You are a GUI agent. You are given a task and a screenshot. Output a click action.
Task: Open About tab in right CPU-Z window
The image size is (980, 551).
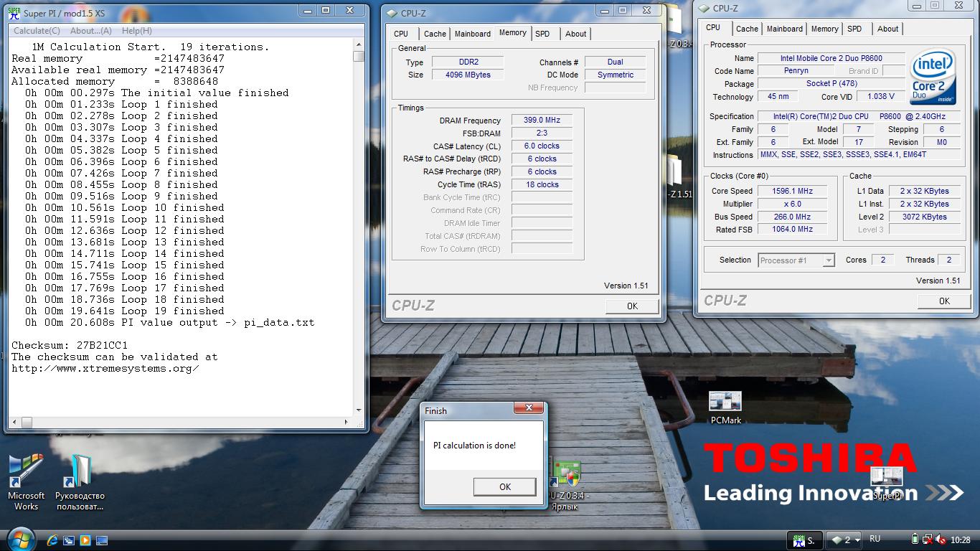887,29
